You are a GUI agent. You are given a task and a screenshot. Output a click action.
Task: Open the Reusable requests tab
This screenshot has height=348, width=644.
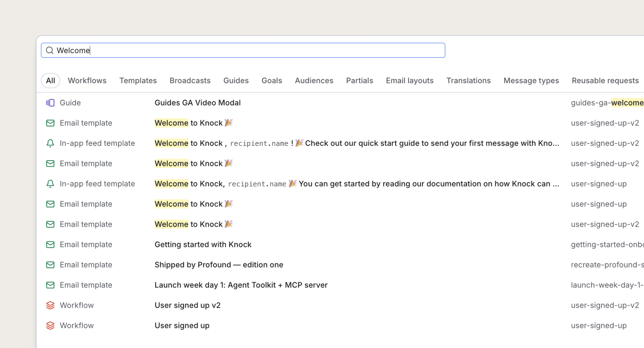(x=605, y=81)
